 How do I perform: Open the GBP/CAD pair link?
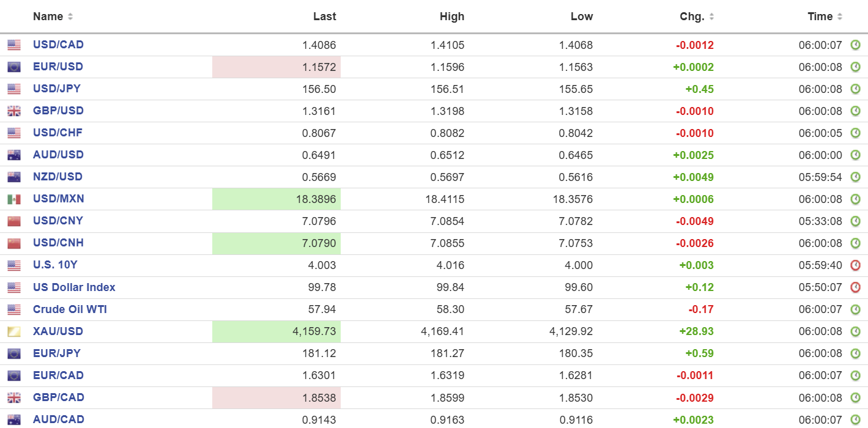(59, 397)
